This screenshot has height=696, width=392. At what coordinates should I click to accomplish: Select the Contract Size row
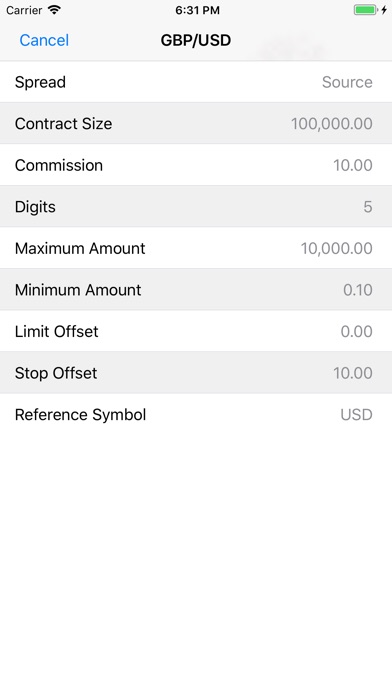coord(196,123)
